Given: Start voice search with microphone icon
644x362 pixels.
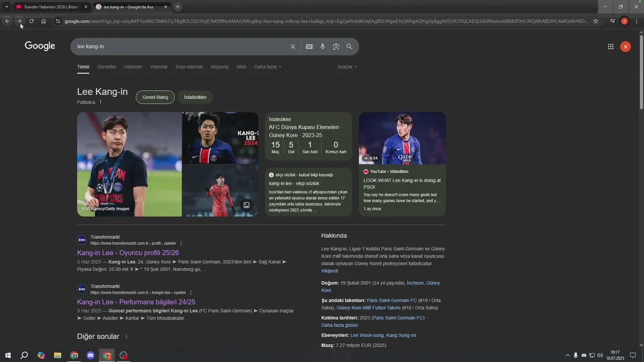Looking at the screenshot, I should coord(323,46).
